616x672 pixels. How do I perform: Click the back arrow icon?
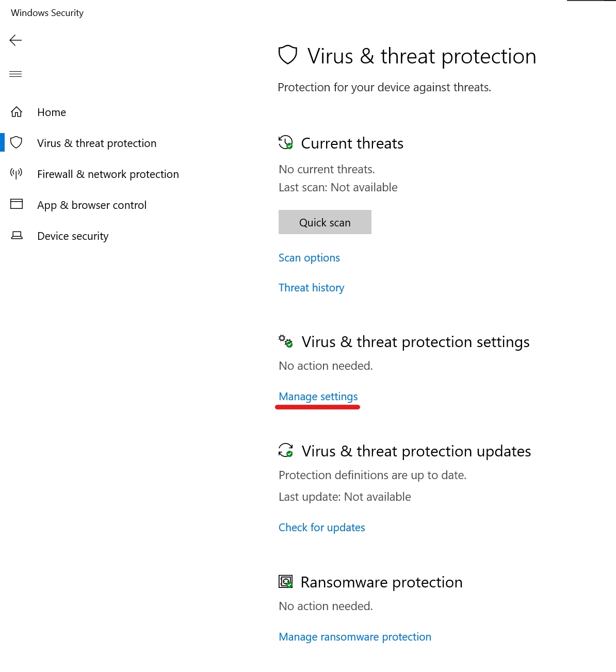pos(16,40)
